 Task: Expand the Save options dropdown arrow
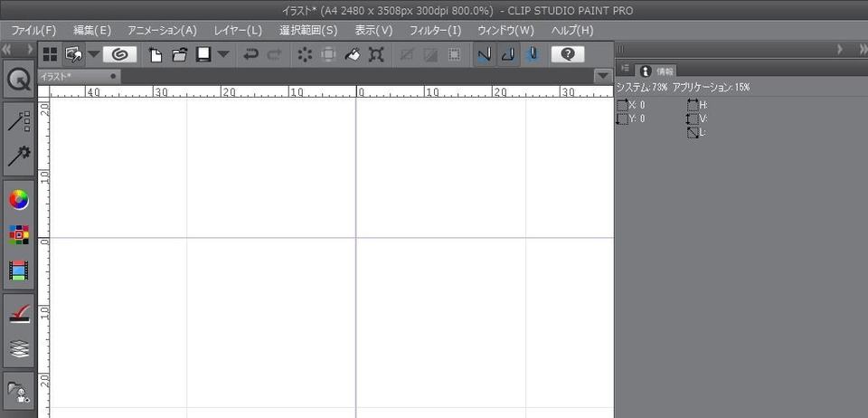point(222,54)
